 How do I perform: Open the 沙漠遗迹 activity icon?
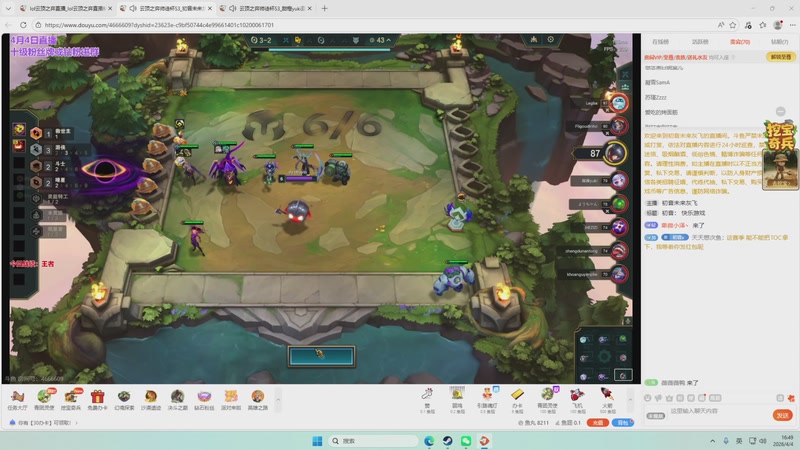coord(151,399)
